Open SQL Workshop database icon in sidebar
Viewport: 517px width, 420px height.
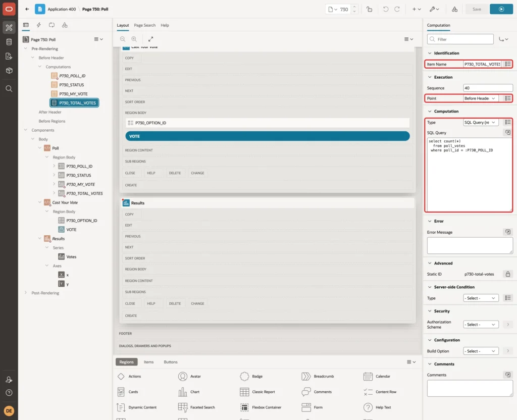[9, 42]
